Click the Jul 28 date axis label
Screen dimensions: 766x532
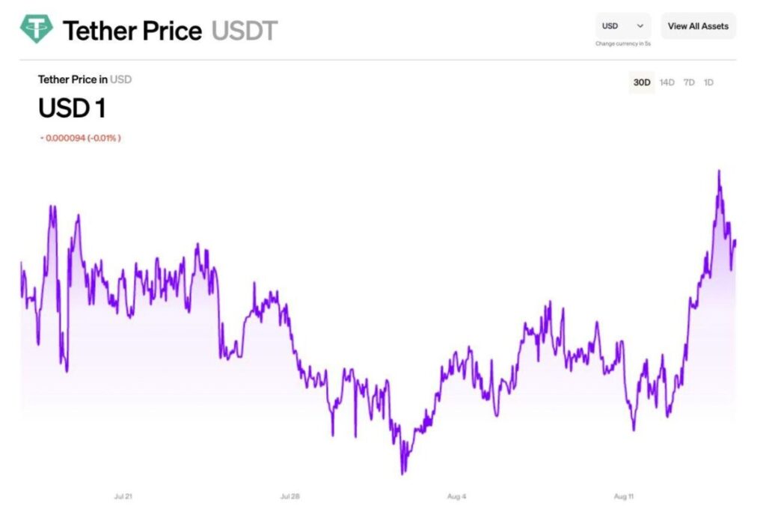(x=290, y=496)
